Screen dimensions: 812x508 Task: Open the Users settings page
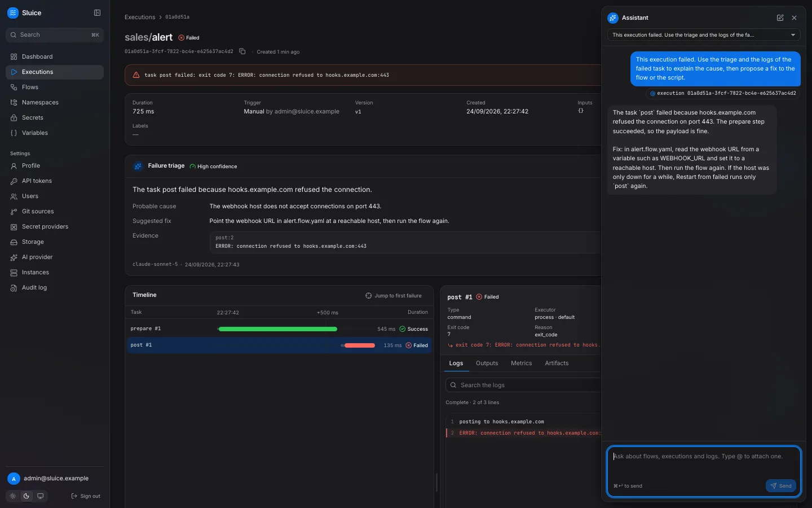(55, 196)
